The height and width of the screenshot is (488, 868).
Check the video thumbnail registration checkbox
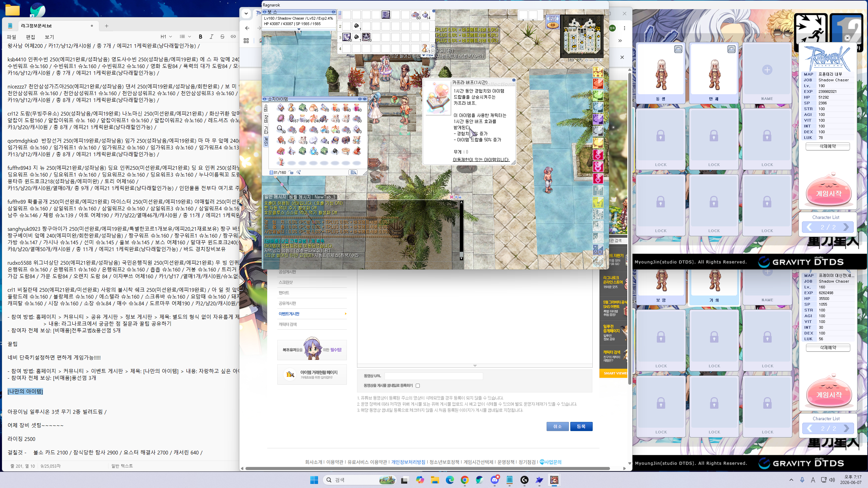click(x=418, y=386)
